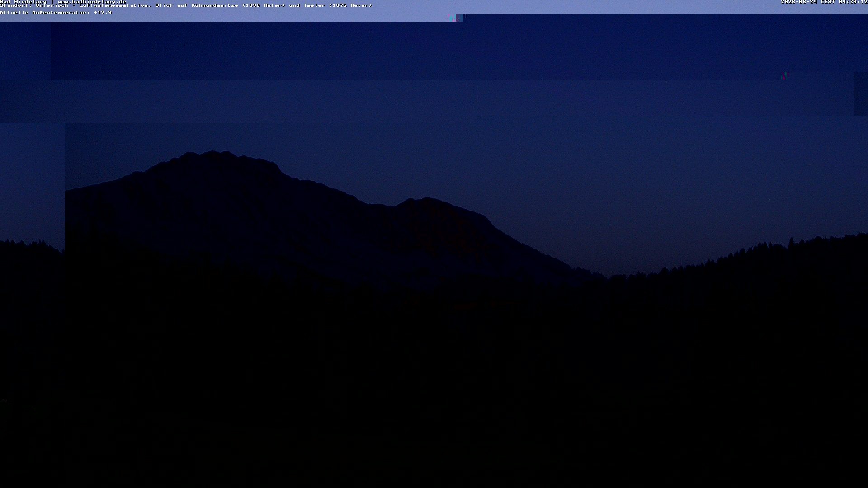This screenshot has height=488, width=868.
Task: Click the 'CEST' timezone text
Action: (828, 2)
